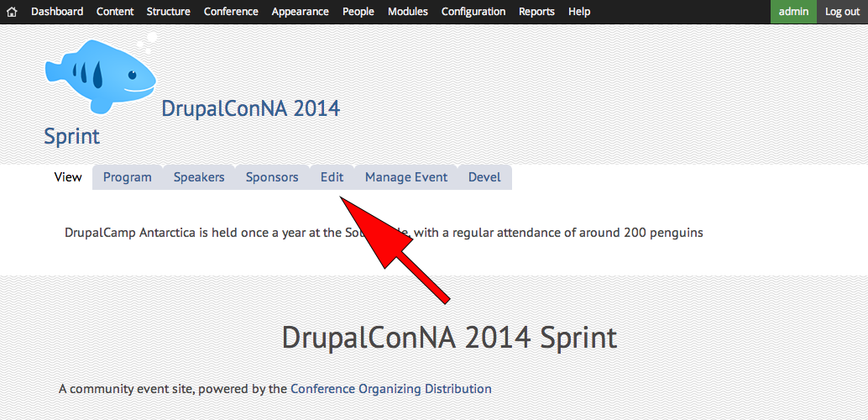Screen dimensions: 868x420
Task: Open the Appearance menu item
Action: point(300,12)
